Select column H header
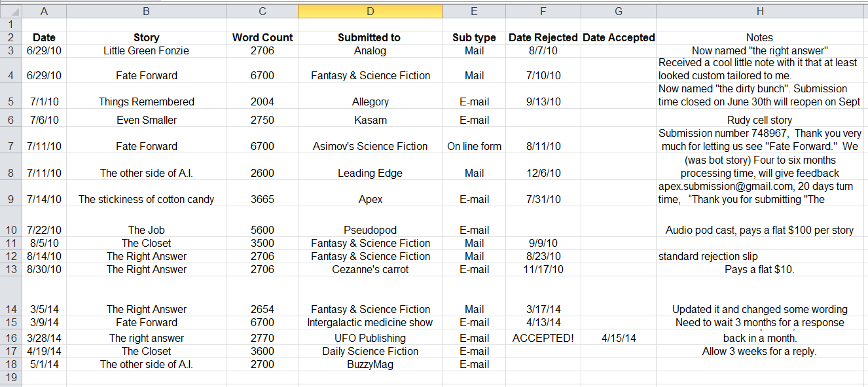 click(x=759, y=11)
